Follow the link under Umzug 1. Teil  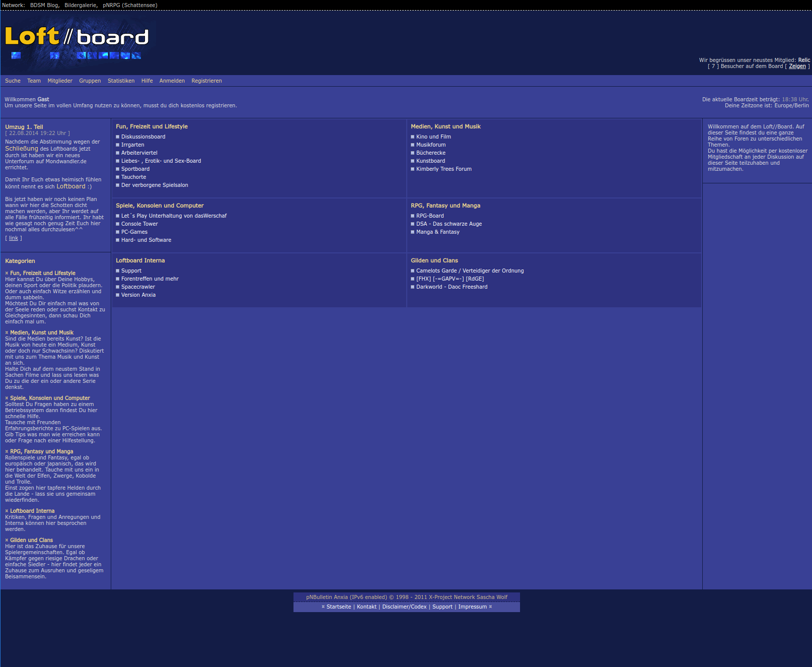[14, 238]
